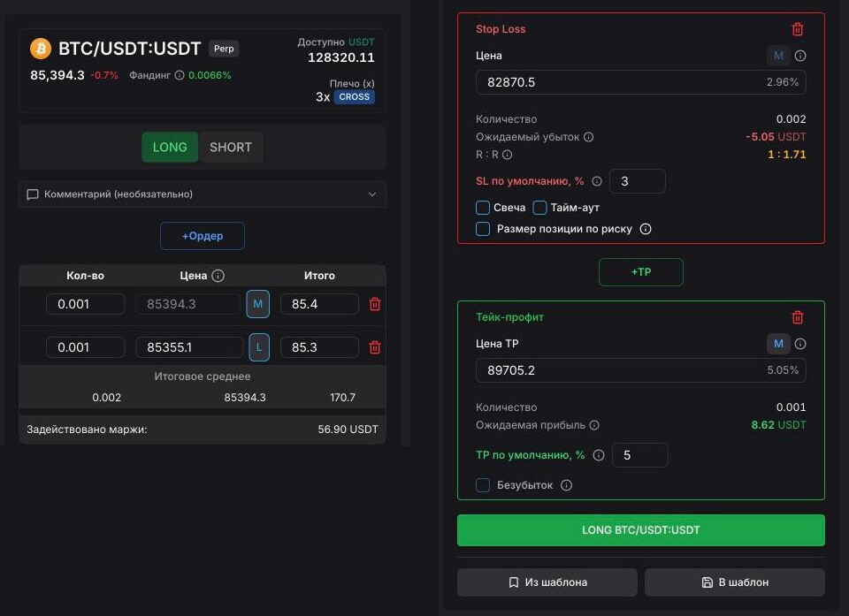The height and width of the screenshot is (616, 849).
Task: Delete the Stop Loss block trash icon
Action: point(798,29)
